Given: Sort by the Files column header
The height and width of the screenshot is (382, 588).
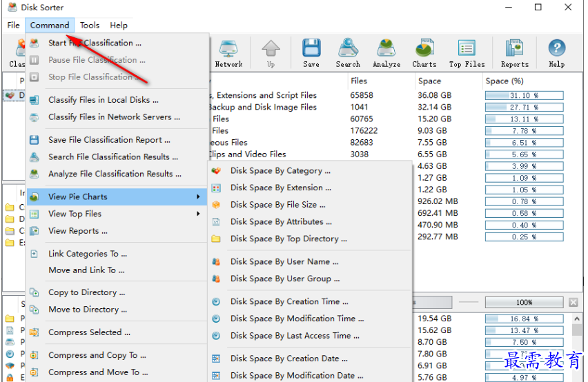Looking at the screenshot, I should click(381, 81).
